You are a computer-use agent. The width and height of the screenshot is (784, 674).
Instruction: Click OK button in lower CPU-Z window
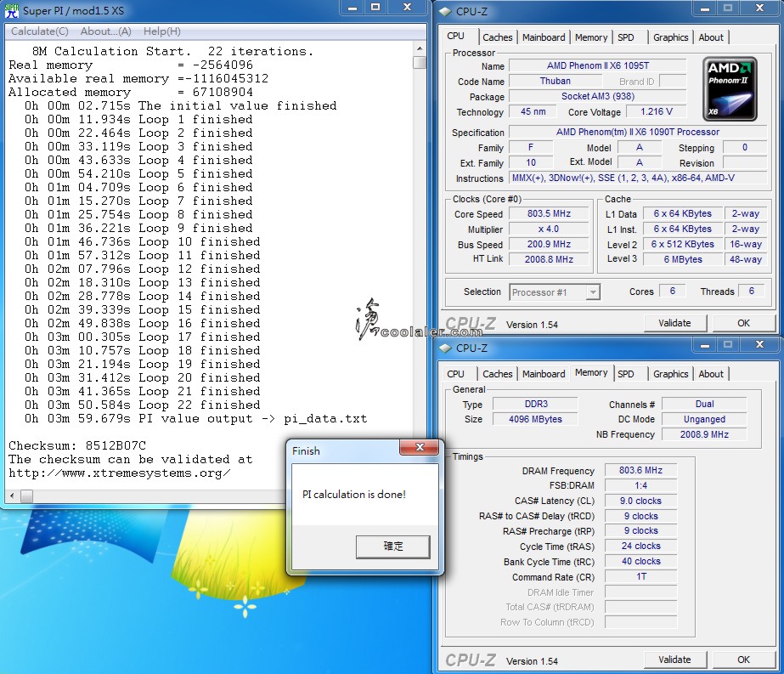(x=743, y=660)
